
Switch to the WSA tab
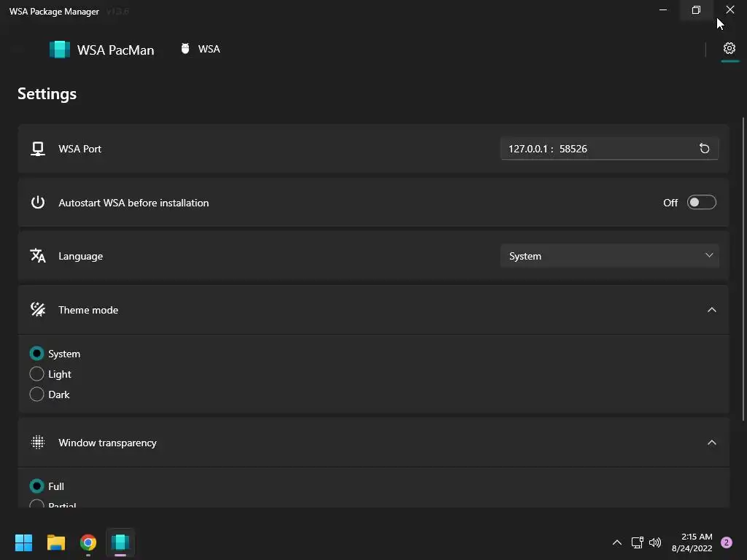tap(201, 49)
